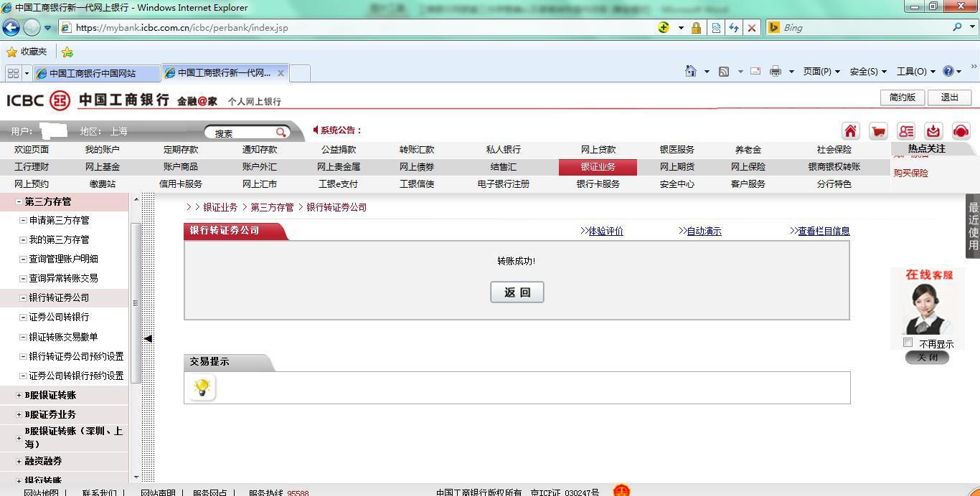Viewport: 980px width, 496px height.
Task: Refresh the page with the refresh icon
Action: point(734,27)
